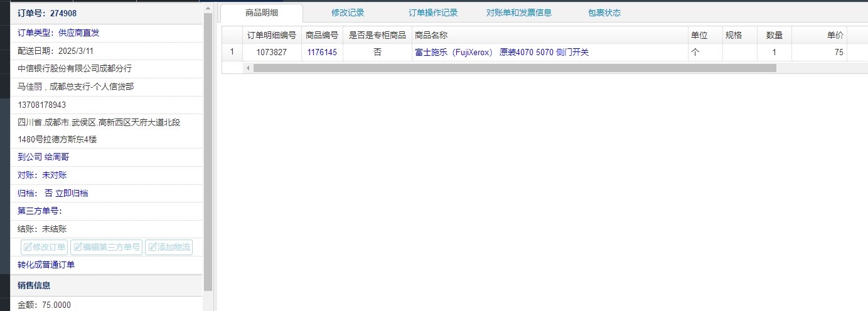
Task: Click the 单价 column header
Action: point(819,36)
